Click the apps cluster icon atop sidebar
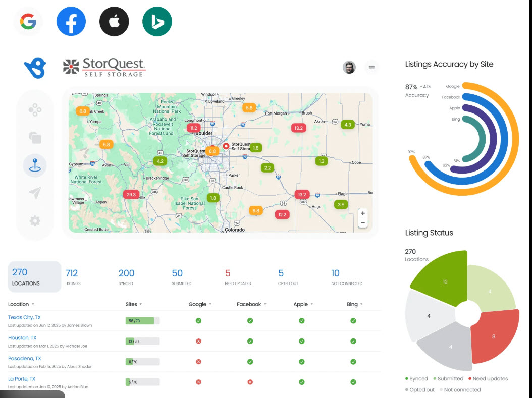The image size is (532, 398). 34,110
